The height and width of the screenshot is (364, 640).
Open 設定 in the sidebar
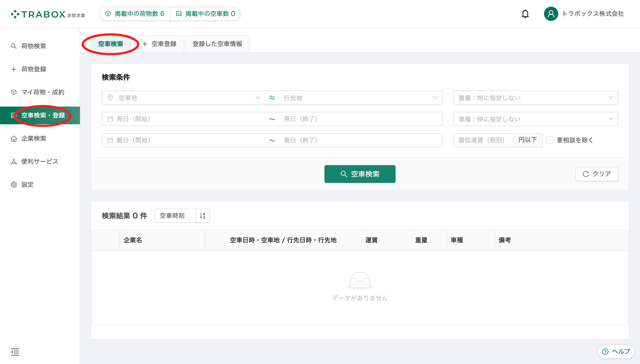pos(40,185)
